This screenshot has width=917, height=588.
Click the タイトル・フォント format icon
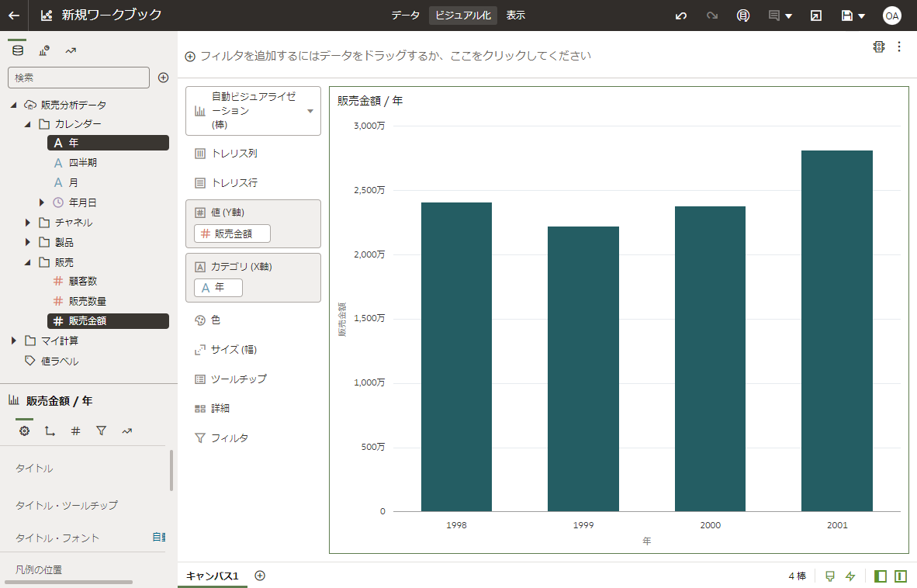point(159,537)
